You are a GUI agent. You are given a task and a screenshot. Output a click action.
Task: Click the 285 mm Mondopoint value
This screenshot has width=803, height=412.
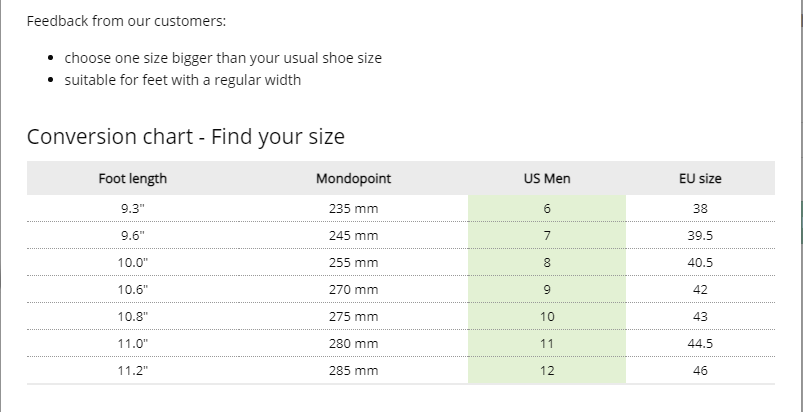[x=353, y=370]
